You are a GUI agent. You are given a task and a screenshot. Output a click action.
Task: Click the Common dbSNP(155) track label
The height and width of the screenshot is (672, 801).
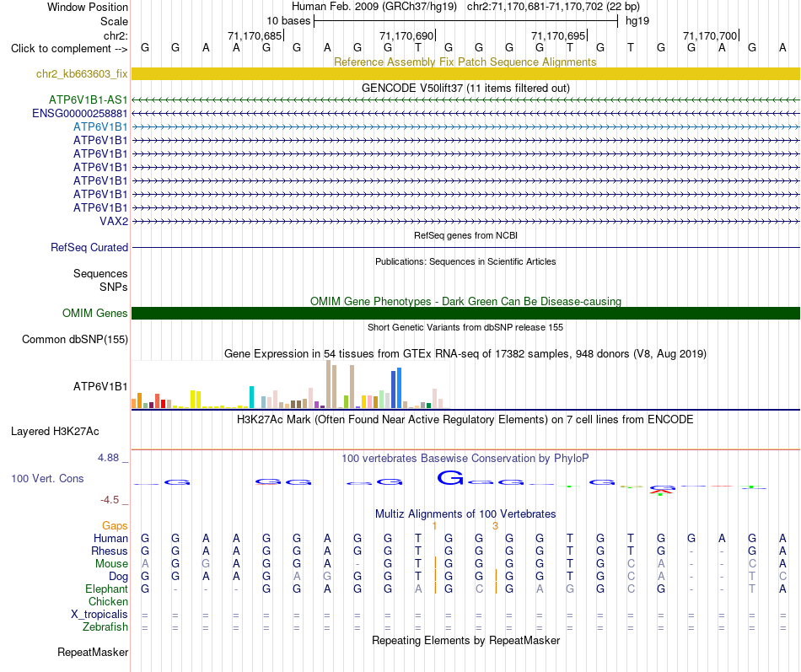tap(75, 339)
